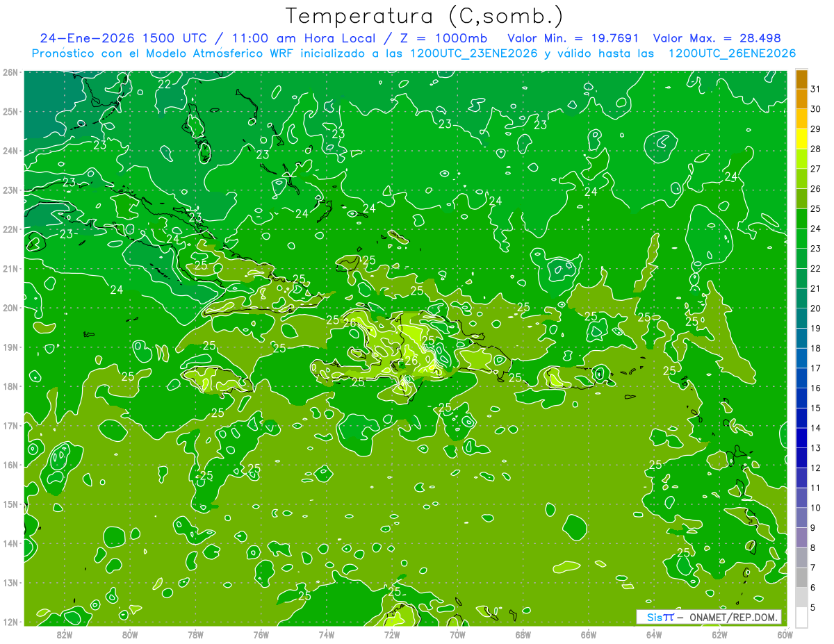Screen dimensions: 834x644
Task: Click the orange legend band above 31
Action: pos(801,79)
